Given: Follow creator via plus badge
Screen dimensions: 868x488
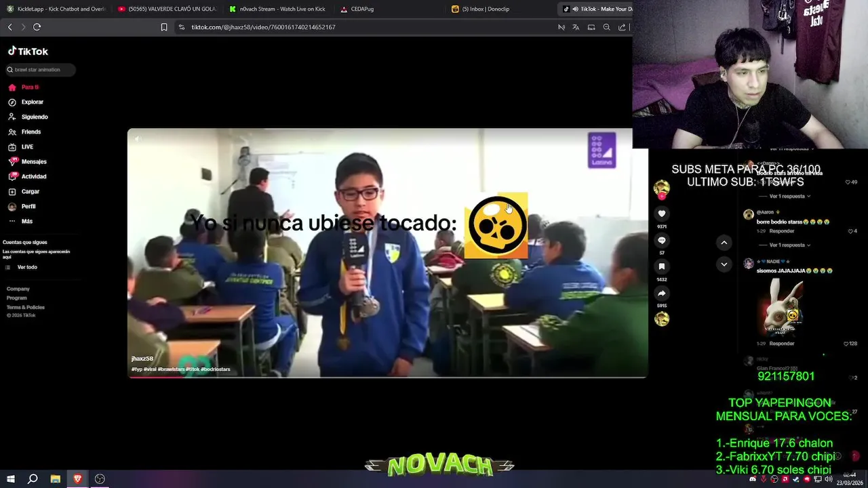Looking at the screenshot, I should (662, 196).
